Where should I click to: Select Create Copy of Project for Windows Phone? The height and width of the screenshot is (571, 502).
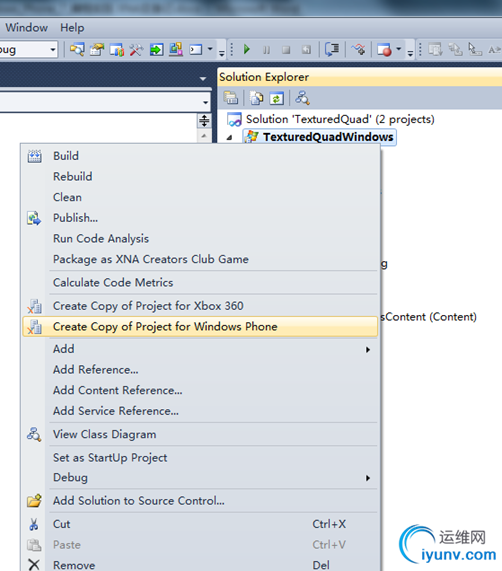200,327
